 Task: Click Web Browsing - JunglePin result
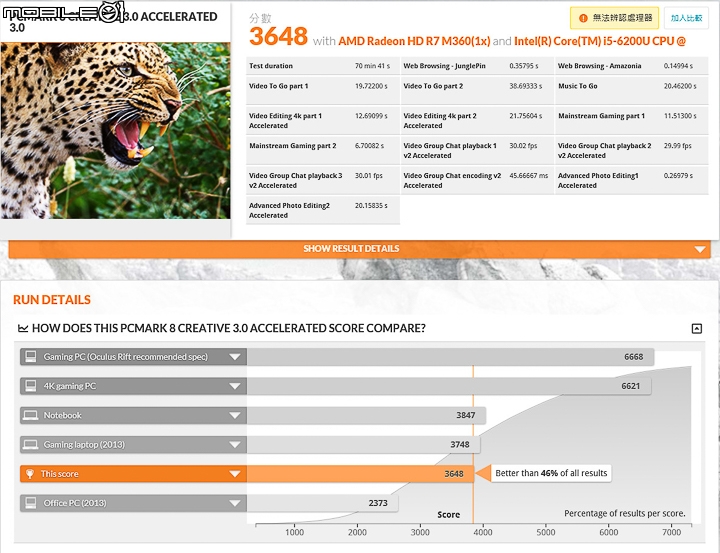click(x=477, y=66)
